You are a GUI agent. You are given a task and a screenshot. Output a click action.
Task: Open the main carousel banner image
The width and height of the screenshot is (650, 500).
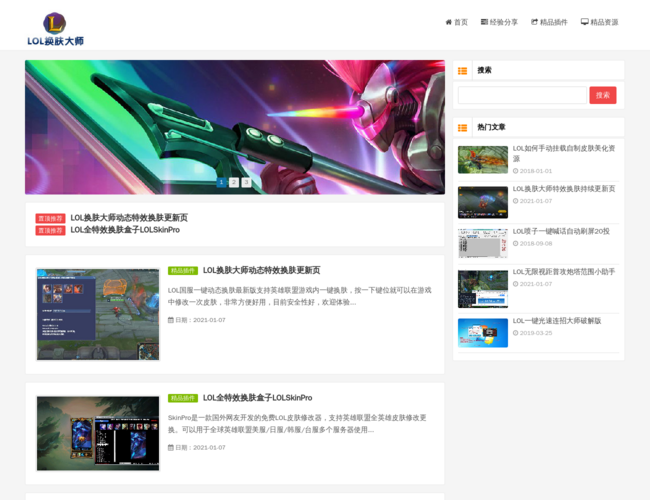[235, 127]
